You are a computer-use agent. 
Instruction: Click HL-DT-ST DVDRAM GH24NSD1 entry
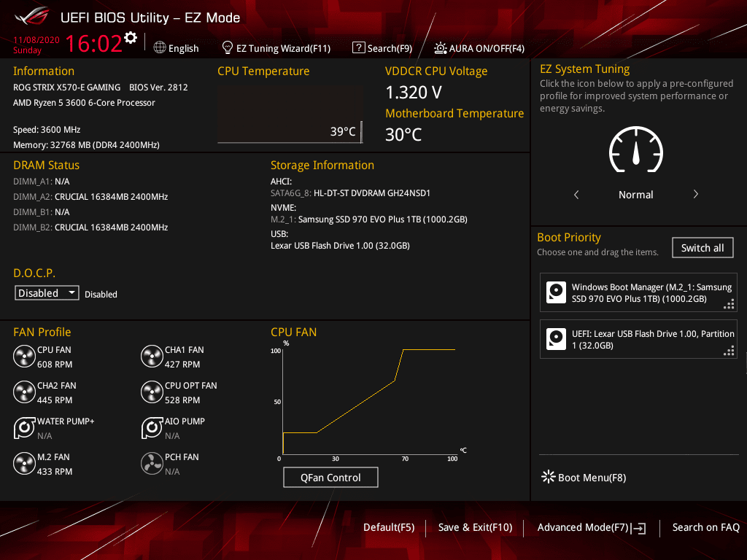pyautogui.click(x=350, y=192)
